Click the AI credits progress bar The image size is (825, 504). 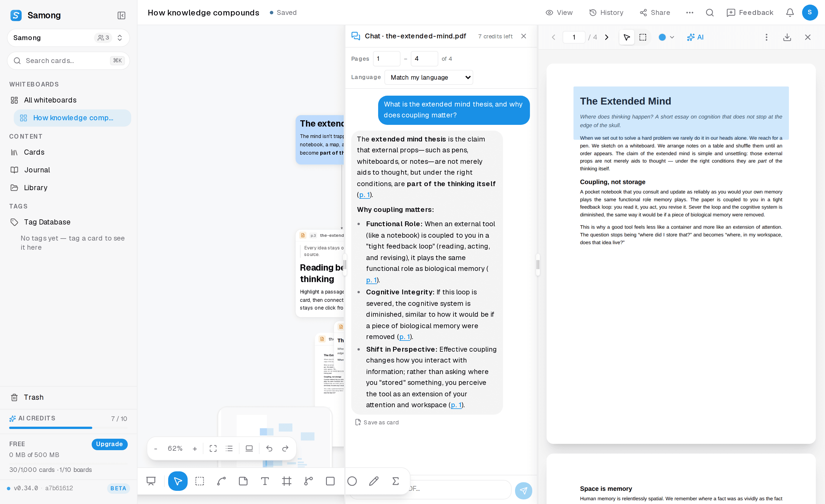point(68,428)
